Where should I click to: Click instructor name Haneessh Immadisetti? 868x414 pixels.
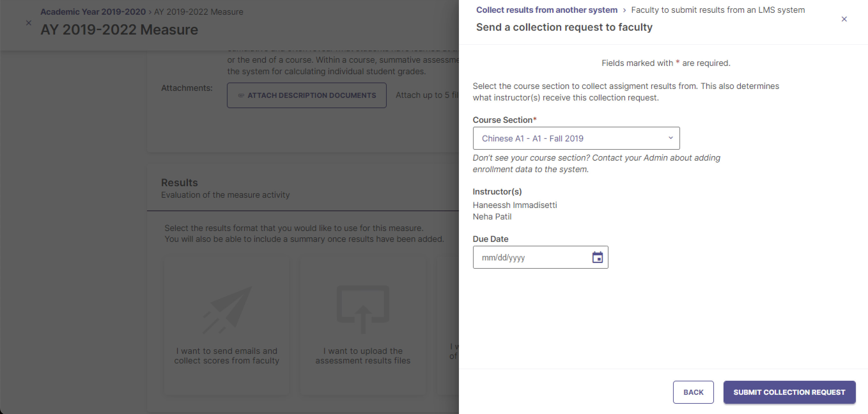515,205
